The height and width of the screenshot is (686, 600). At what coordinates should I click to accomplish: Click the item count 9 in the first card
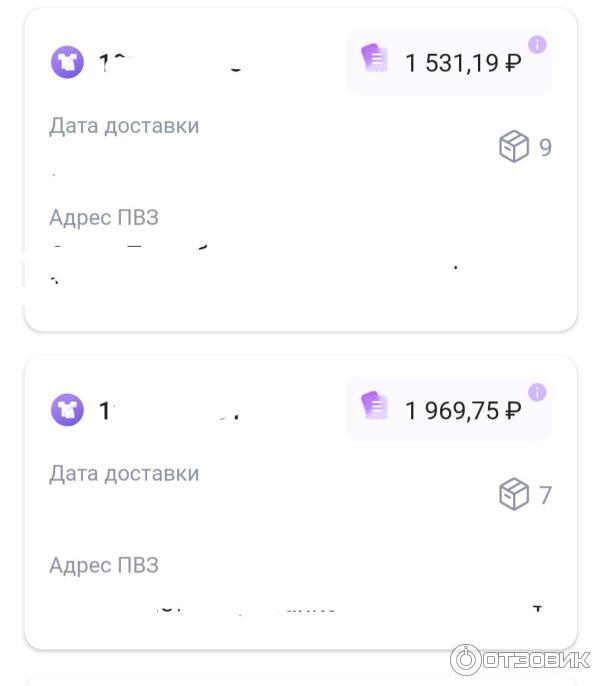point(545,148)
